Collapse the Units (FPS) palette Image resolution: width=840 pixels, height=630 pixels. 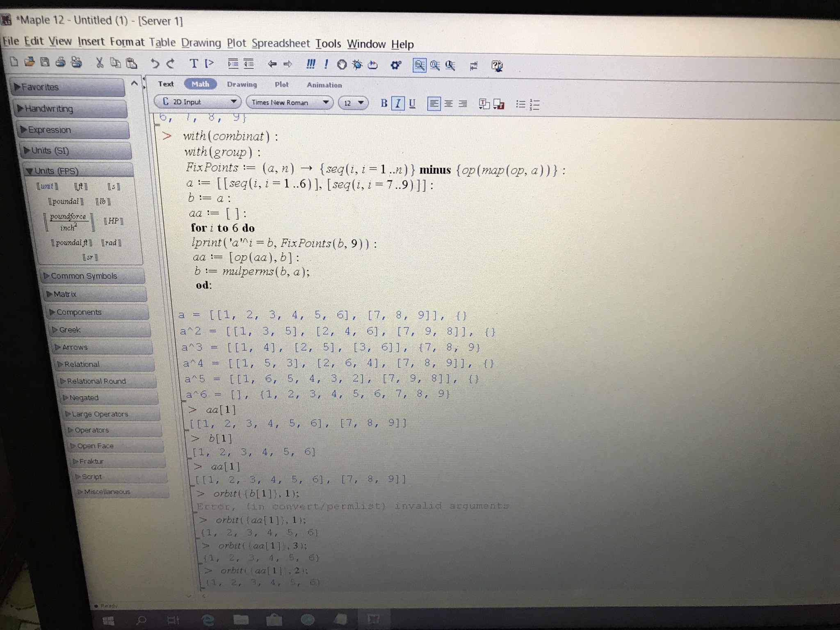pos(78,171)
